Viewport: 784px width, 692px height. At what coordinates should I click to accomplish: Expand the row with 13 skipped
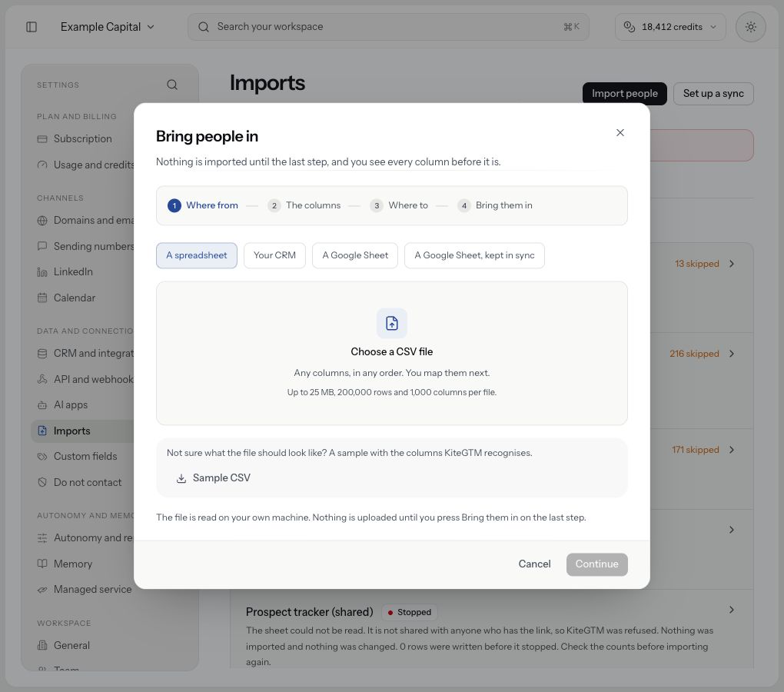pyautogui.click(x=732, y=264)
